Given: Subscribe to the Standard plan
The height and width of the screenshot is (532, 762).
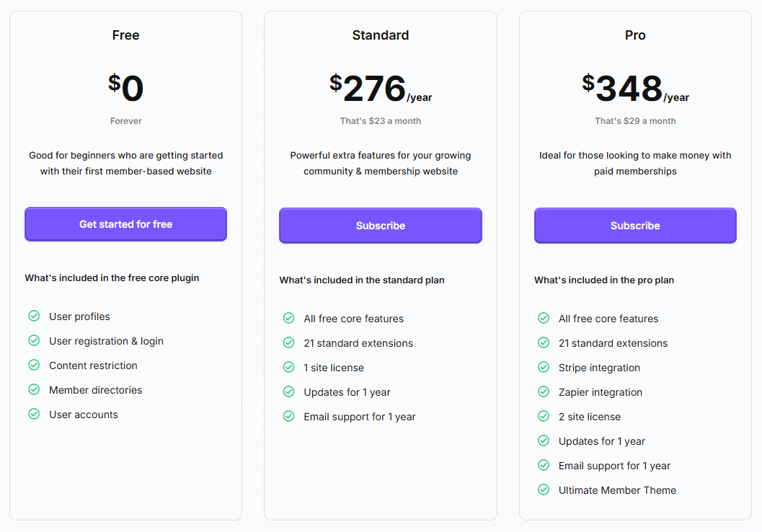Looking at the screenshot, I should pos(381,226).
